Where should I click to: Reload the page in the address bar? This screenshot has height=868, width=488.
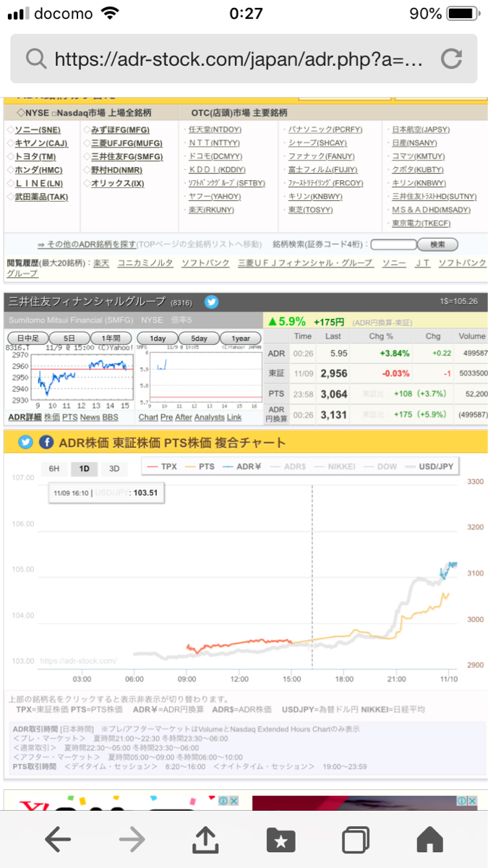point(452,59)
